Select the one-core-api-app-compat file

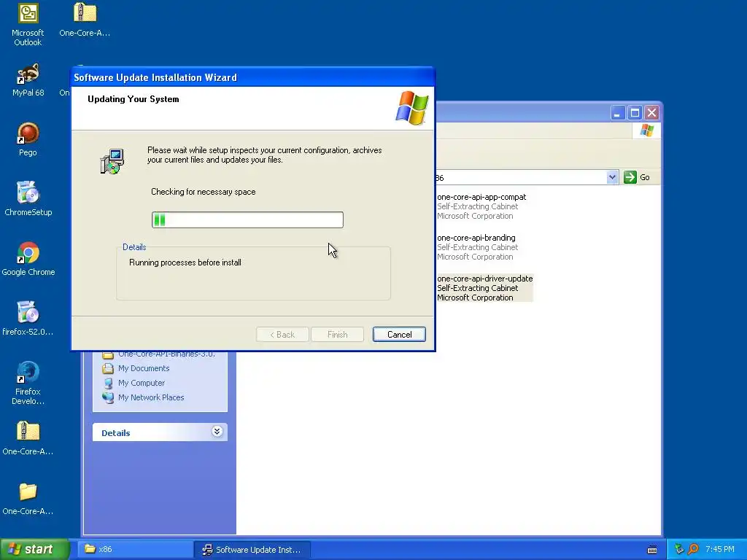pos(481,206)
